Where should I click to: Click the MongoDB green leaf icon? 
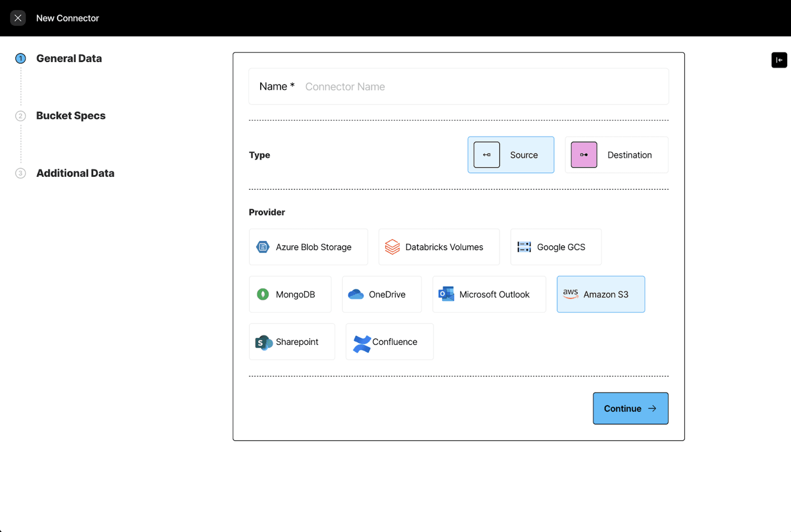263,294
